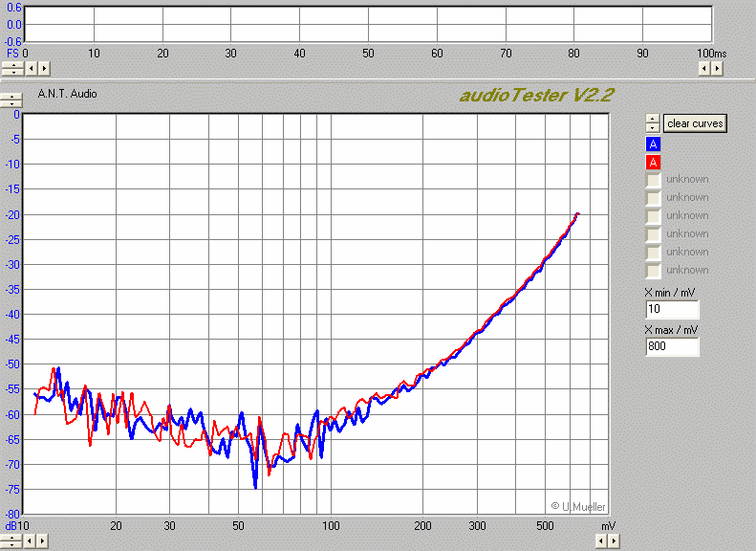Check the fourth 'unknown' curve checkbox
Image resolution: width=756 pixels, height=551 pixels.
point(653,234)
